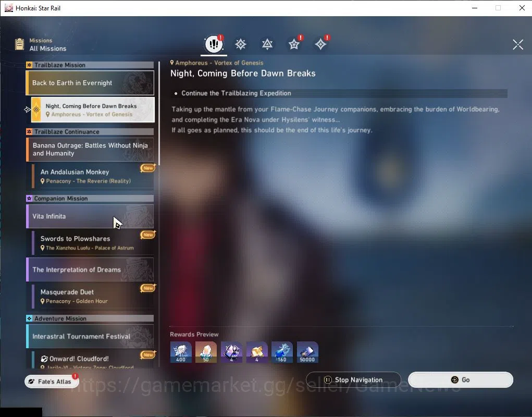Click the 50000 credits reward icon
The image size is (532, 417).
307,352
